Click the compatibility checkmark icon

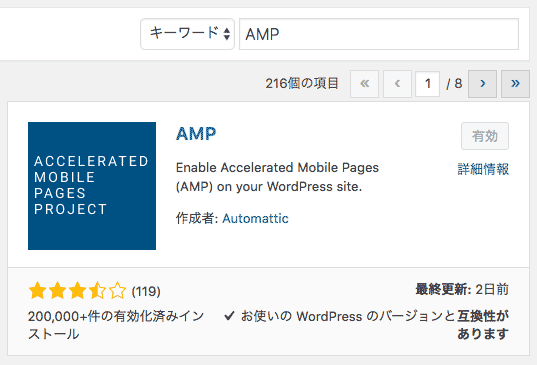click(229, 316)
